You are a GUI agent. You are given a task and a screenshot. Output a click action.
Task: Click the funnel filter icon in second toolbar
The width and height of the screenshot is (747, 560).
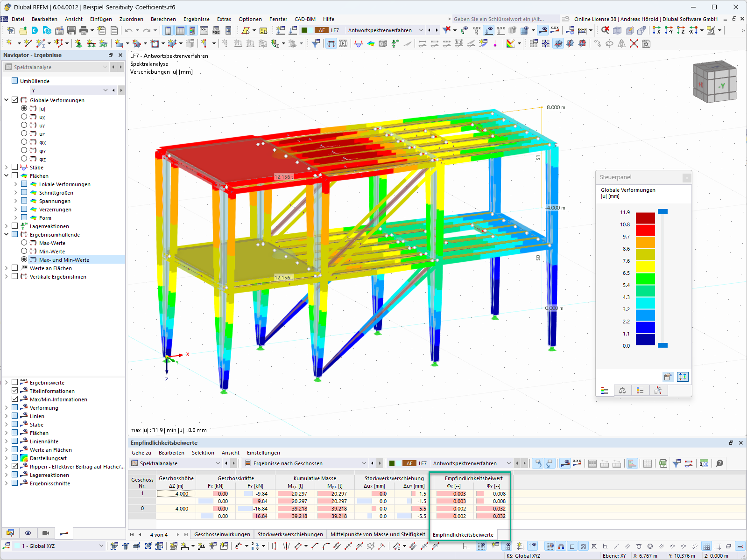(x=316, y=43)
